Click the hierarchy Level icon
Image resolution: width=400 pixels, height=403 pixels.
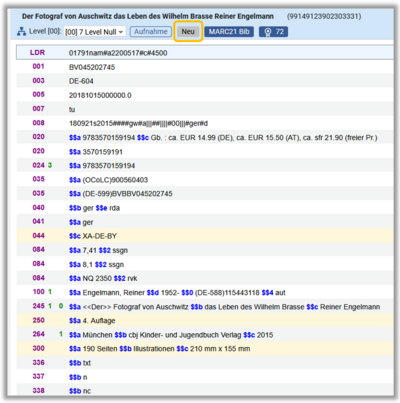(x=21, y=32)
